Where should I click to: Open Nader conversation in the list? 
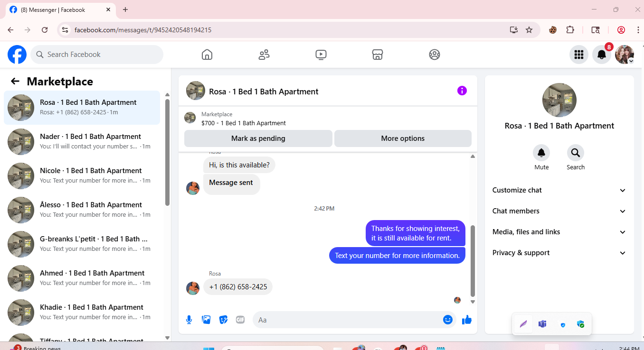[x=82, y=142]
